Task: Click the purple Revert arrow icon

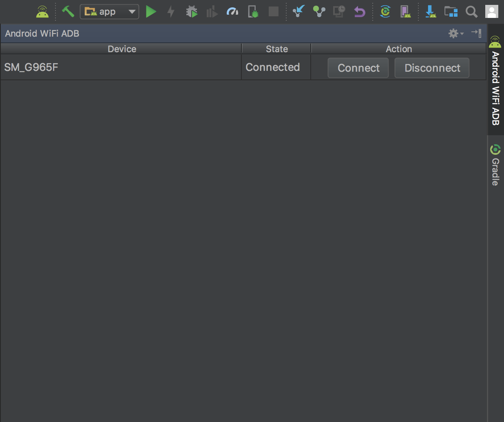Action: point(359,11)
